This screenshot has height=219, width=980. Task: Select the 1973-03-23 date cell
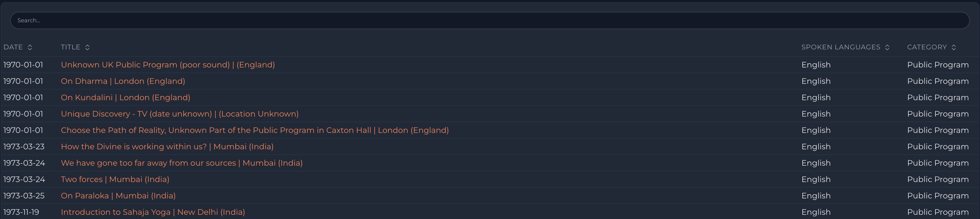[x=24, y=147]
